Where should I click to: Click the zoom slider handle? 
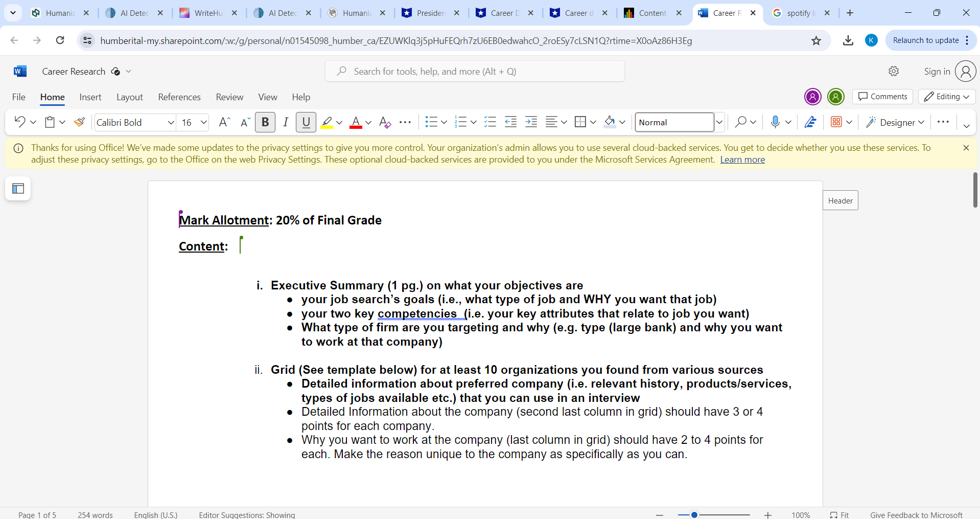coord(694,515)
